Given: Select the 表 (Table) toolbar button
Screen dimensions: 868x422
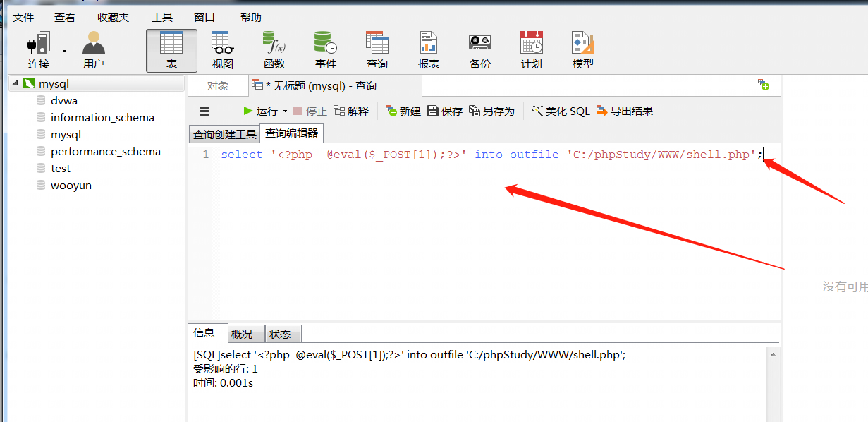Looking at the screenshot, I should click(x=171, y=50).
